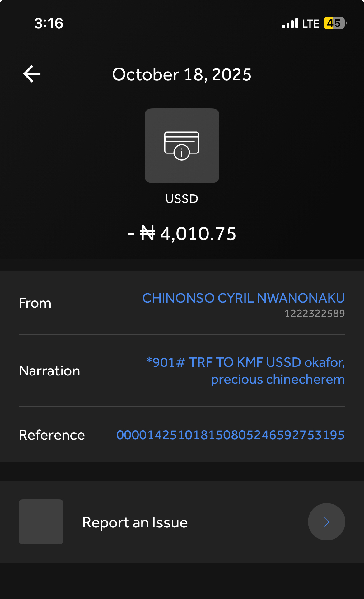Tap the Reference field label
Screen dimensions: 364x599
52,435
